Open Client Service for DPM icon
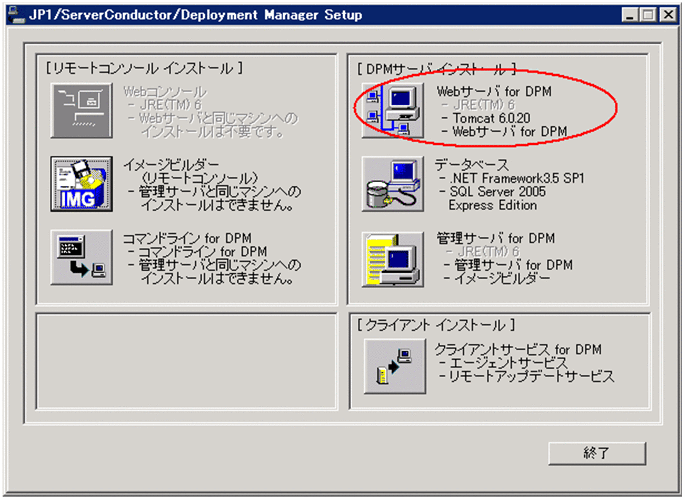Screen dimensions: 685x500 (x=395, y=366)
